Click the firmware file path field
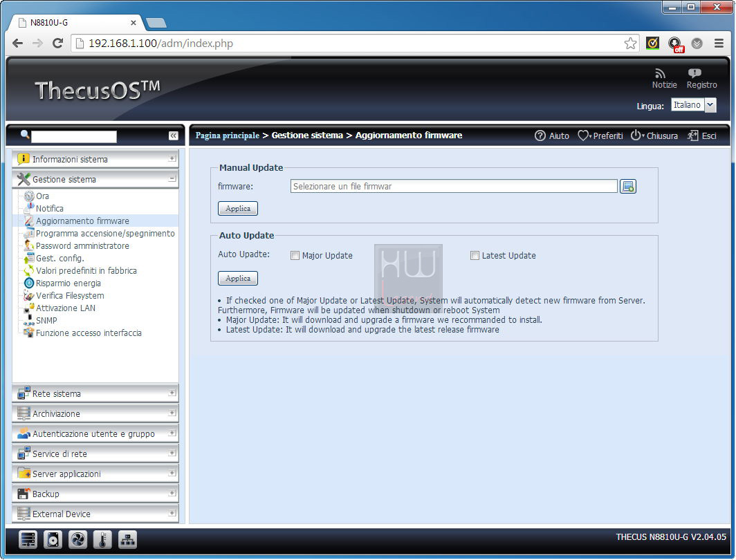 (x=454, y=186)
